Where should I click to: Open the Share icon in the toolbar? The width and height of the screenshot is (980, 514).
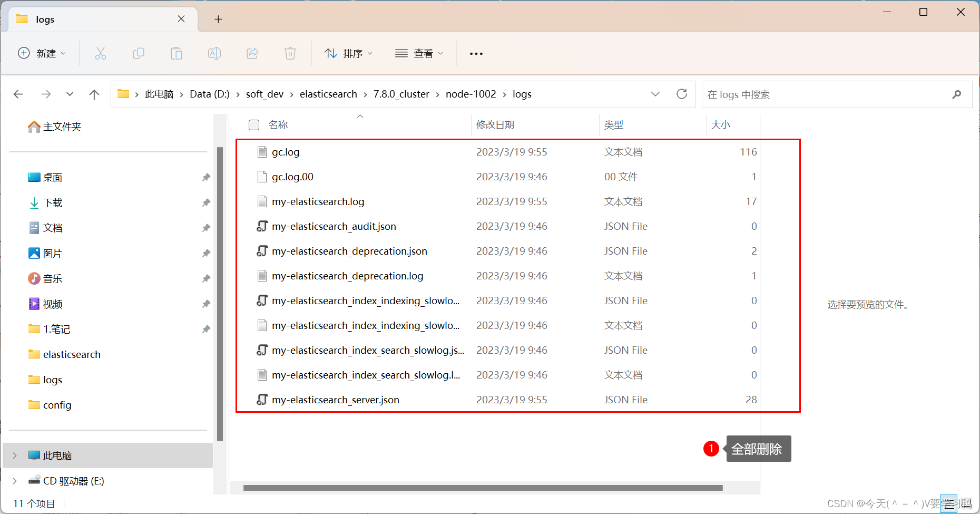252,53
